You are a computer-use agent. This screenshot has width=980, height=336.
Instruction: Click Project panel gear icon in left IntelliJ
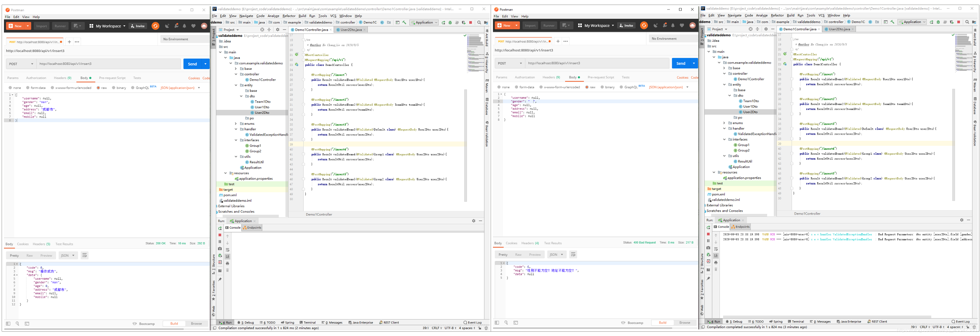(277, 30)
